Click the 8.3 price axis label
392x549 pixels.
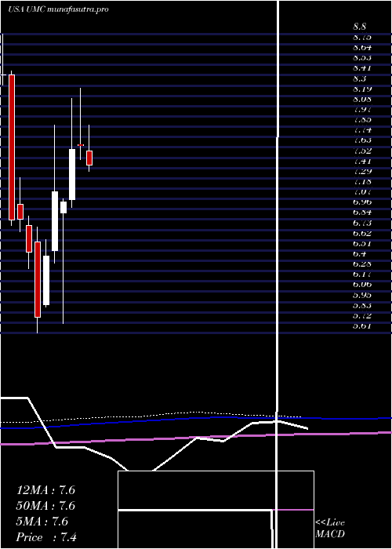[x=359, y=78]
